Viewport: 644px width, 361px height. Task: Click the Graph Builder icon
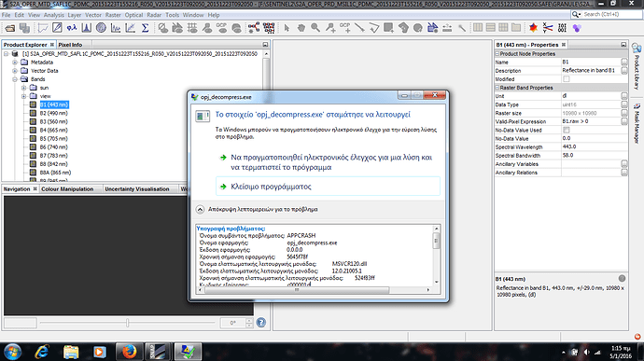tap(254, 28)
